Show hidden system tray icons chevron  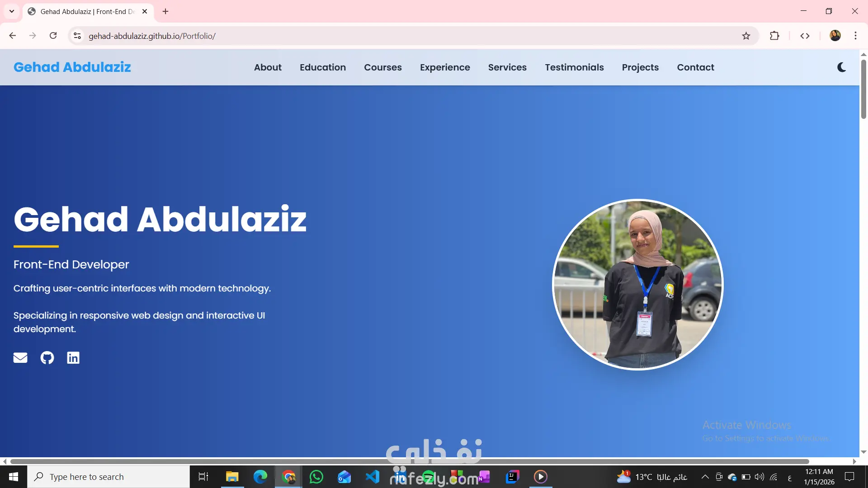705,477
